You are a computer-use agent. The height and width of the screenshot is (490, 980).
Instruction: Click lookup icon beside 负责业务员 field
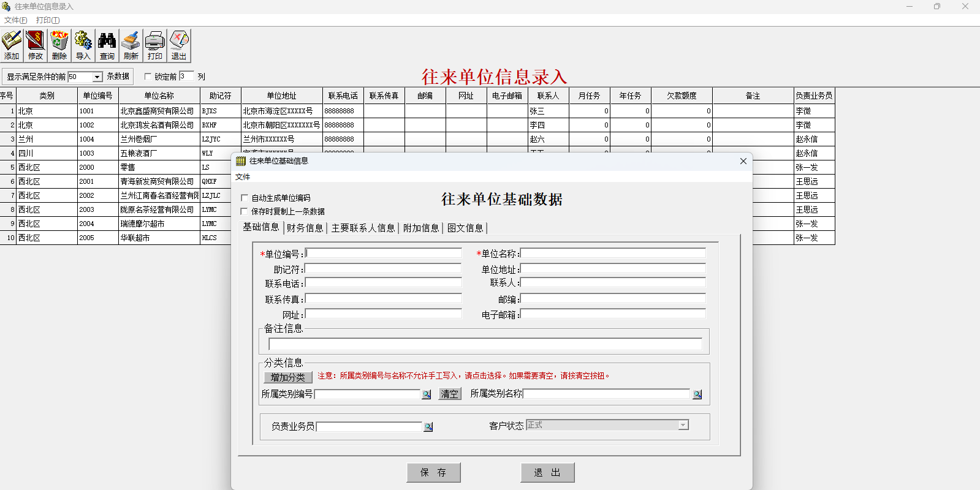click(x=428, y=427)
